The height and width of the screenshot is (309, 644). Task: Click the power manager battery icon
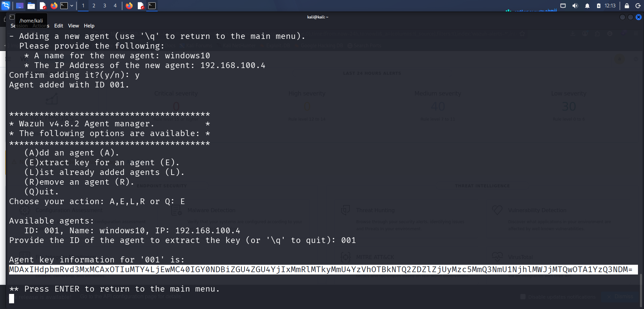point(599,6)
